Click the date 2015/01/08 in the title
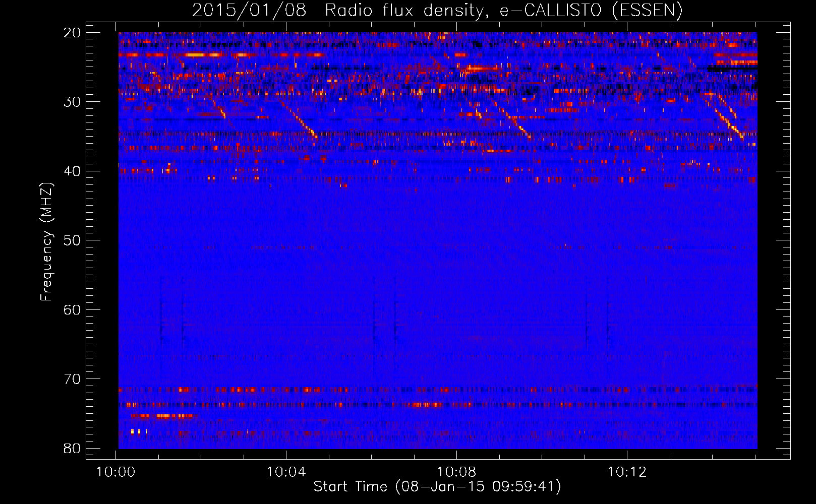 (249, 10)
